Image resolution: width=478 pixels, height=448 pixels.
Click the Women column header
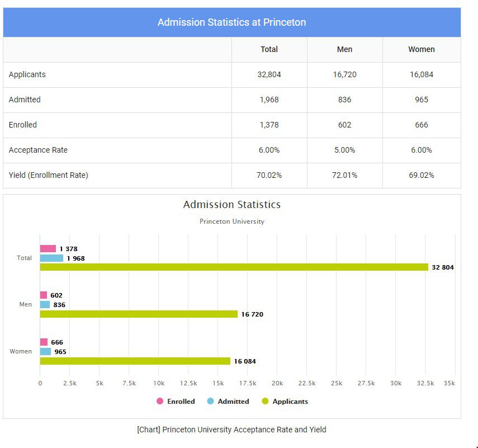click(422, 49)
